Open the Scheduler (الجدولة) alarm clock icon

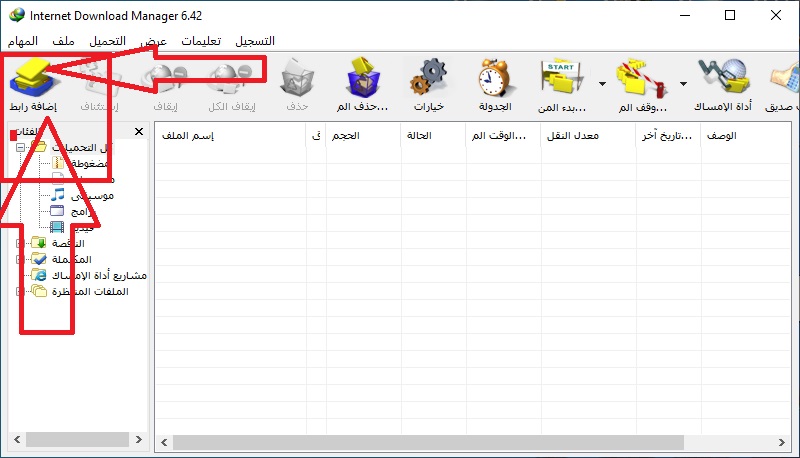tap(494, 78)
